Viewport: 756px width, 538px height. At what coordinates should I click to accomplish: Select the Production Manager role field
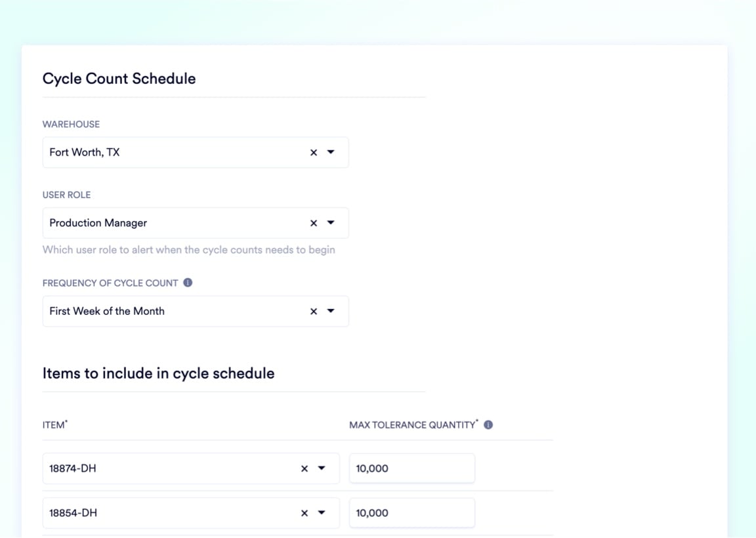click(x=196, y=222)
